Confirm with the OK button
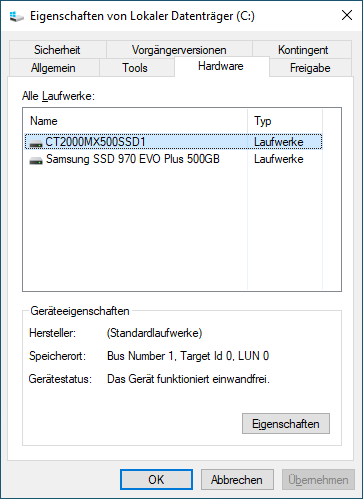 [x=156, y=480]
